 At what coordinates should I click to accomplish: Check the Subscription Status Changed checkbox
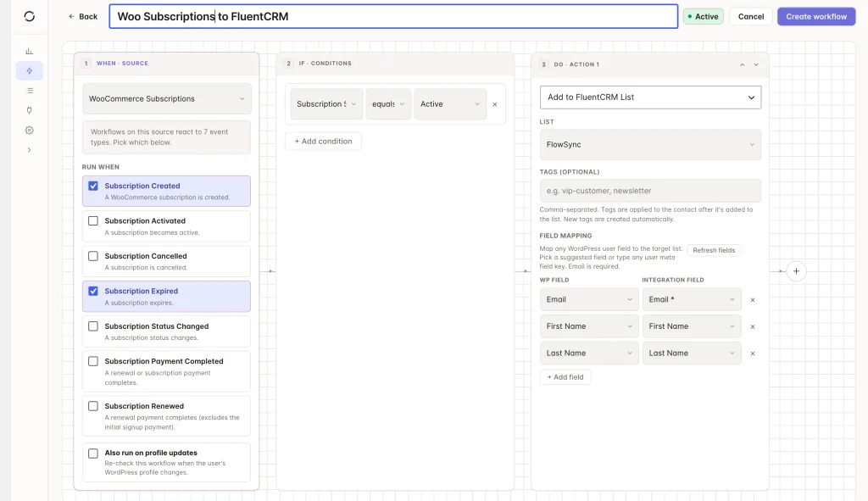pyautogui.click(x=93, y=326)
